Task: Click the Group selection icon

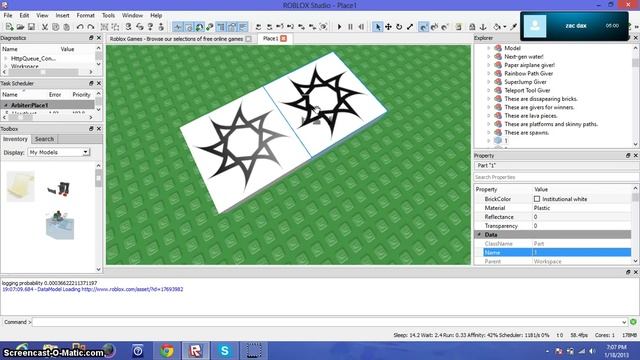Action: tap(104, 27)
